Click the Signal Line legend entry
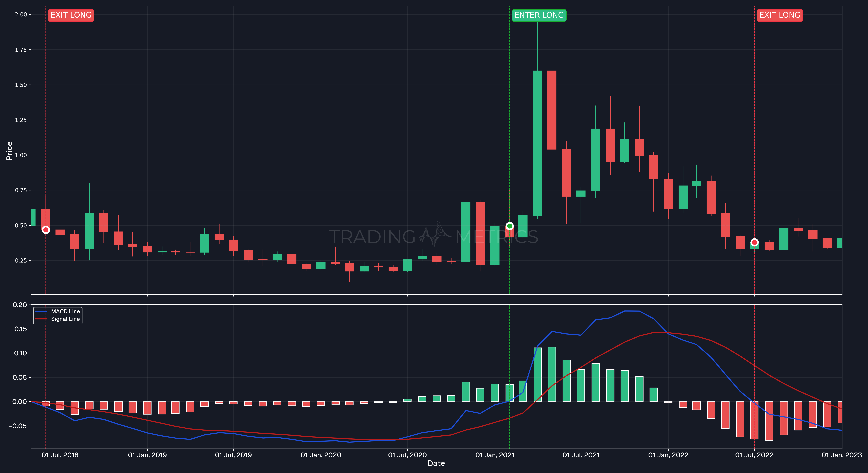 click(x=58, y=319)
